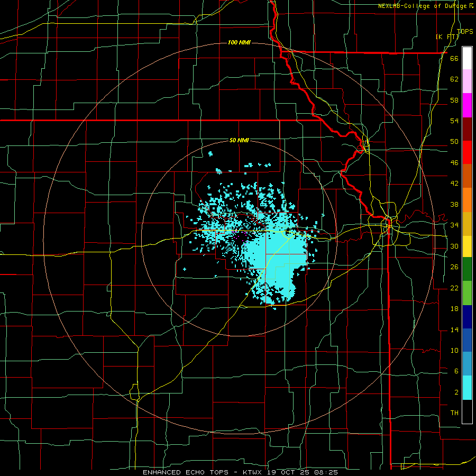Click the magenta legend swatch
The width and height of the screenshot is (476, 476).
pyautogui.click(x=467, y=105)
